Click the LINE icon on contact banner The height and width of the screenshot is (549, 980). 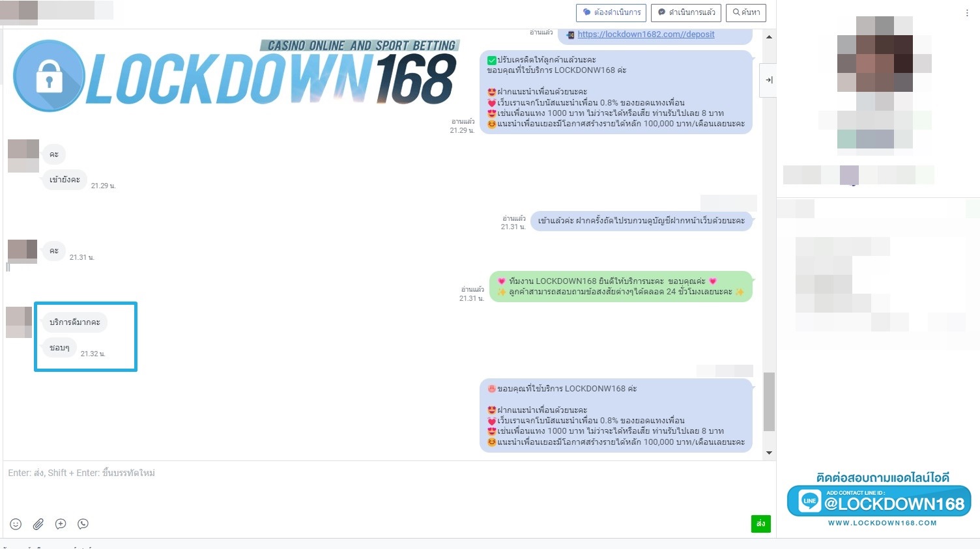point(809,501)
